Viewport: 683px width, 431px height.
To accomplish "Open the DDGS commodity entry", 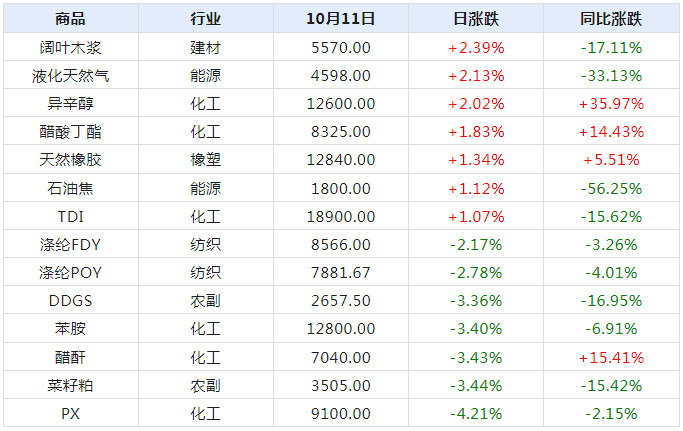I will pos(70,300).
